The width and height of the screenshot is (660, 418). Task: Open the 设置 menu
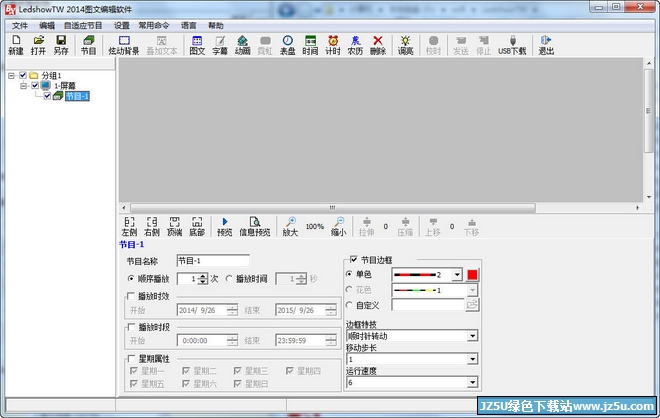click(122, 26)
